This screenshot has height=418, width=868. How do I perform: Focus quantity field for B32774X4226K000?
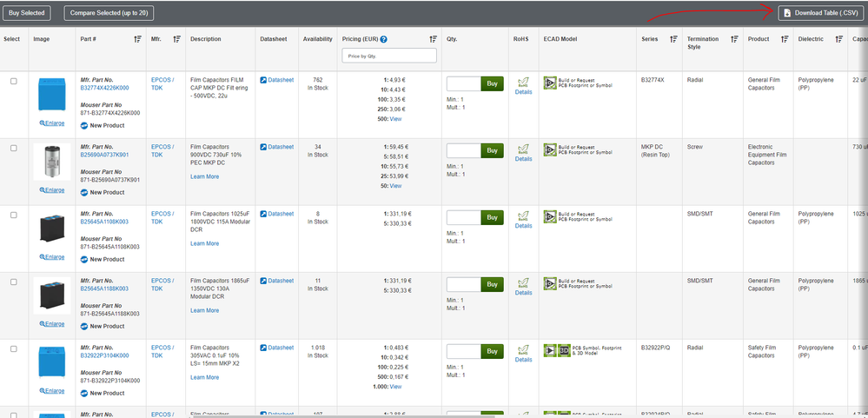click(x=464, y=83)
